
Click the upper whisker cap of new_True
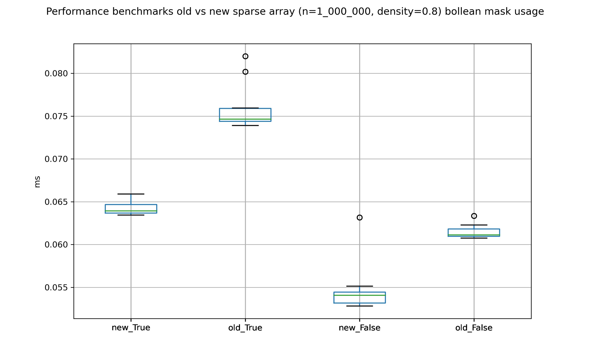tap(131, 194)
